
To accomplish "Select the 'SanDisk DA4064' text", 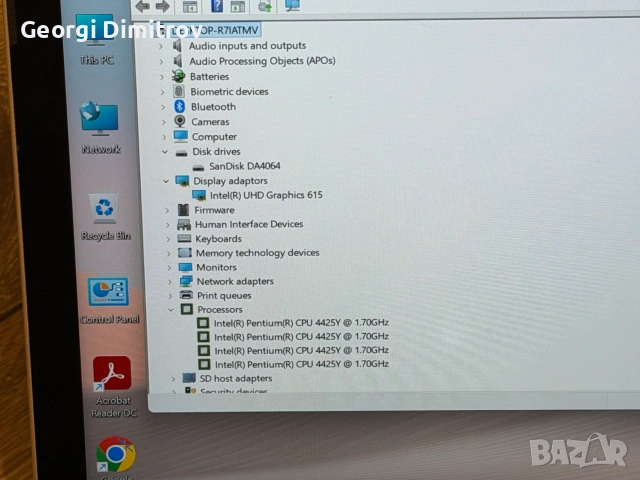I will point(245,166).
